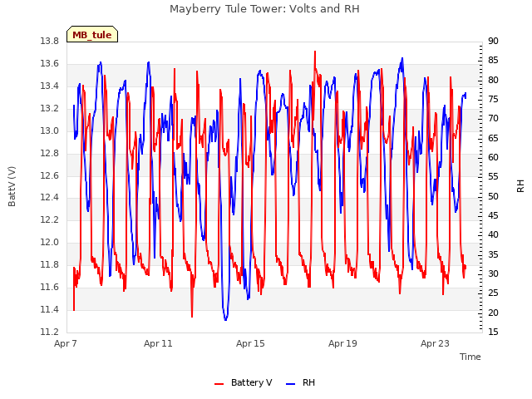Click the MB_tule annotation label
Viewport: 532px width, 399px height.
pyautogui.click(x=92, y=35)
